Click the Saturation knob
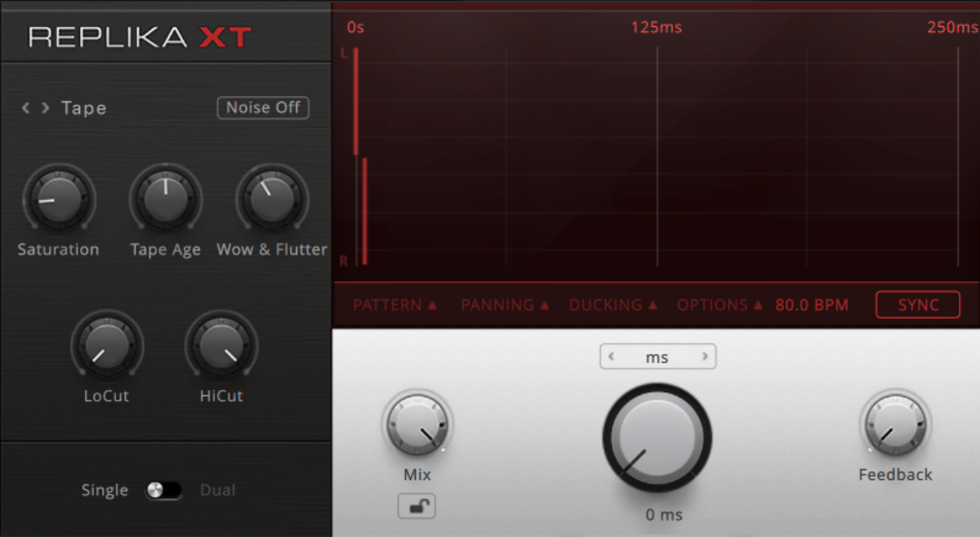980x537 pixels. (59, 199)
